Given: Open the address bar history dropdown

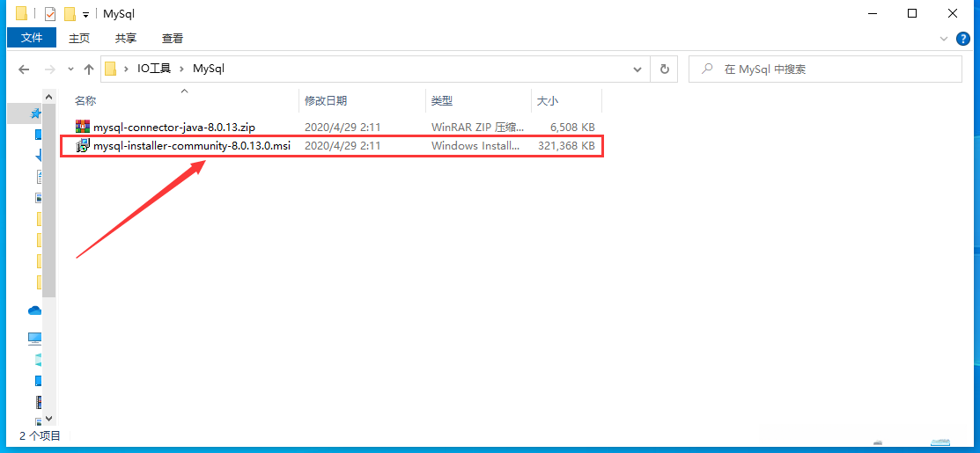Looking at the screenshot, I should click(637, 69).
